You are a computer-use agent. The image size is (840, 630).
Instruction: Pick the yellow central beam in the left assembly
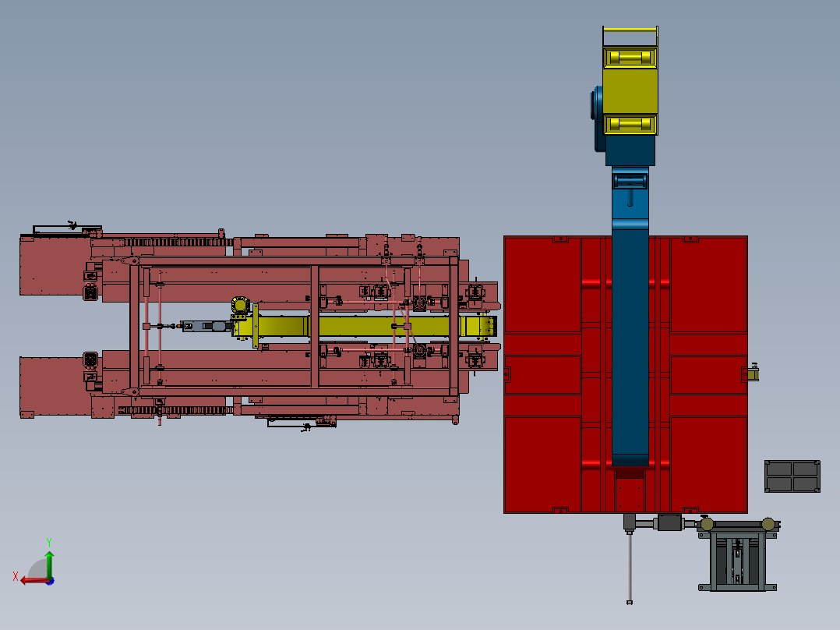[x=365, y=326]
